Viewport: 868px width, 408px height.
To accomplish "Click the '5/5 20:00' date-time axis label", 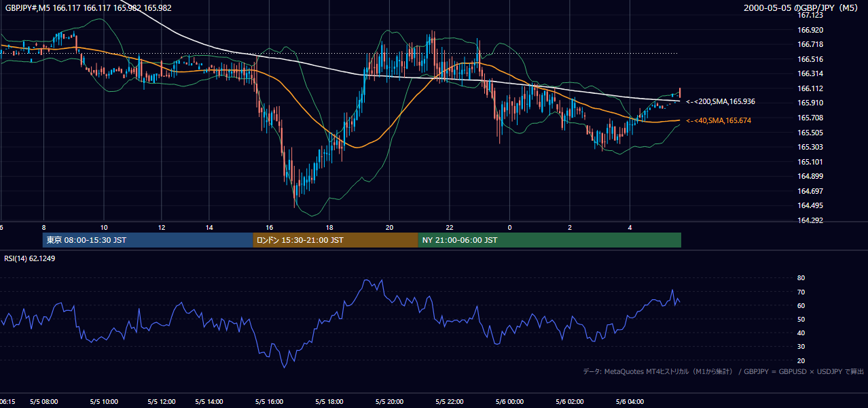I will click(389, 401).
